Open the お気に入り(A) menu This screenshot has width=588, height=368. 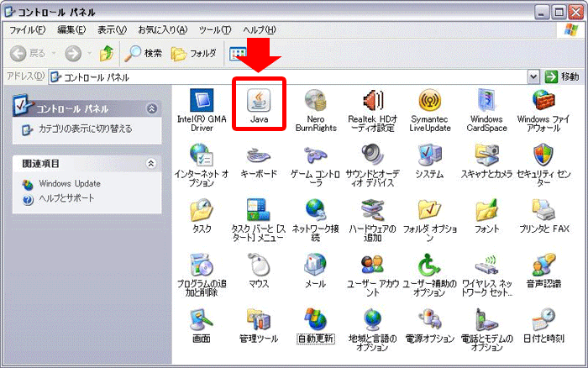pyautogui.click(x=163, y=29)
